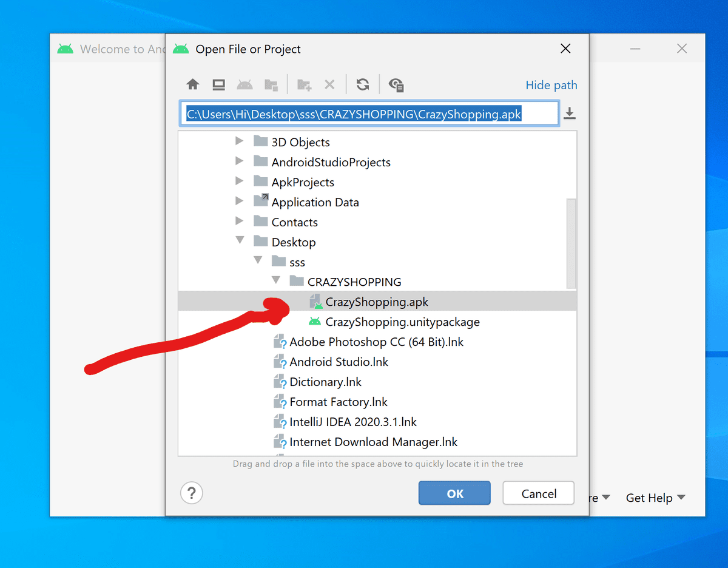Expand the 3D Objects folder
The image size is (728, 568).
click(240, 142)
